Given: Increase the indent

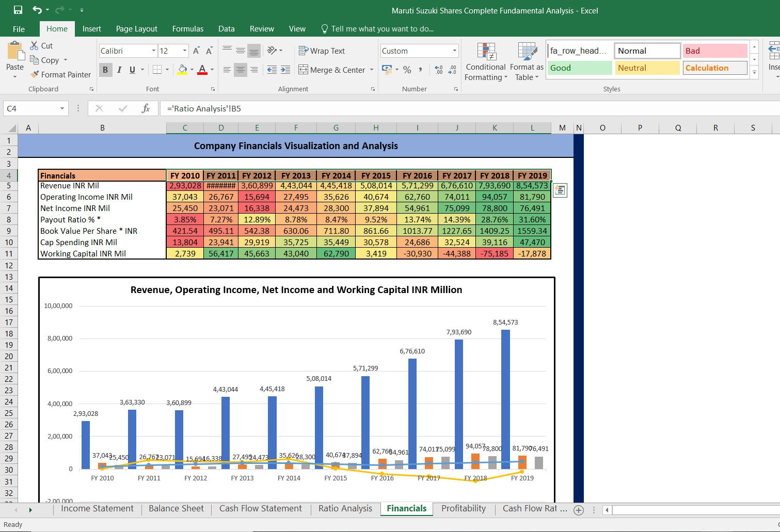Looking at the screenshot, I should click(x=285, y=70).
